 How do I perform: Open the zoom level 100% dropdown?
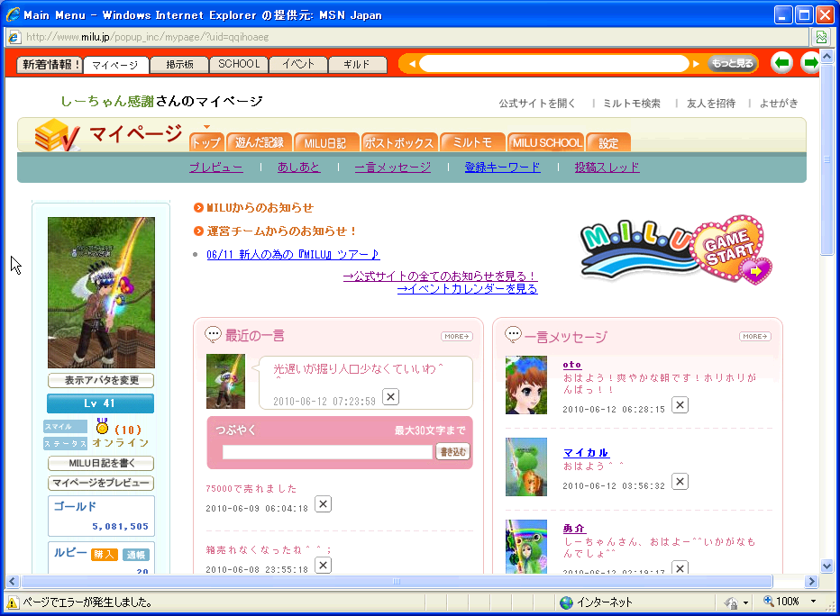click(x=813, y=602)
